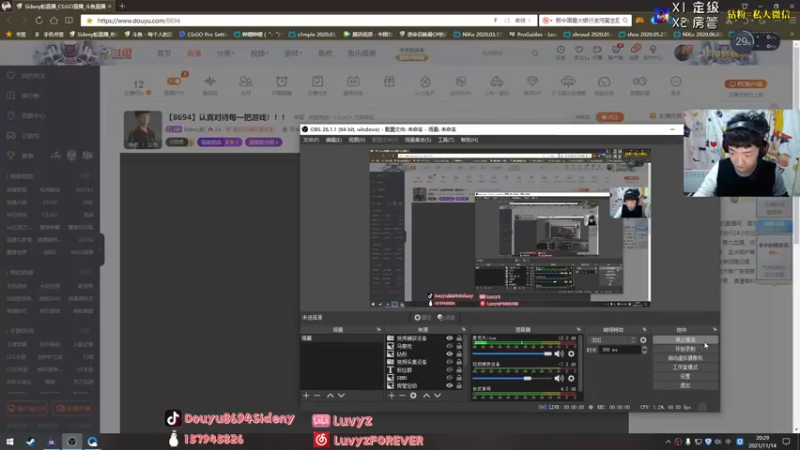Click OBS start recording button
Viewport: 800px width, 450px height.
click(685, 349)
